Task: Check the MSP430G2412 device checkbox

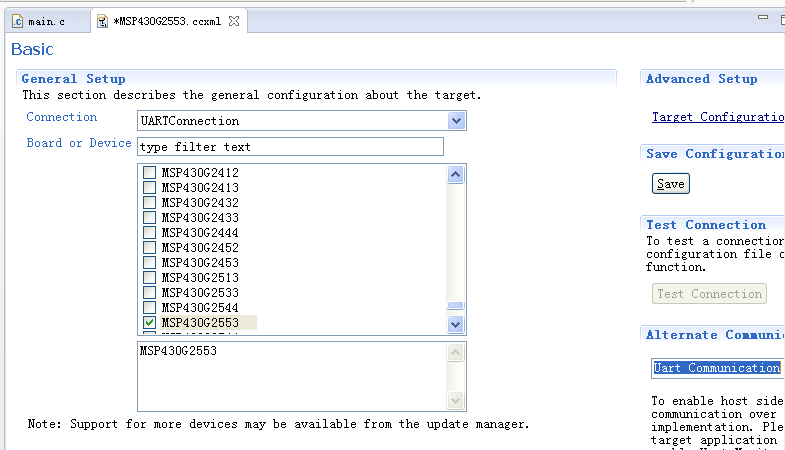Action: [x=150, y=173]
